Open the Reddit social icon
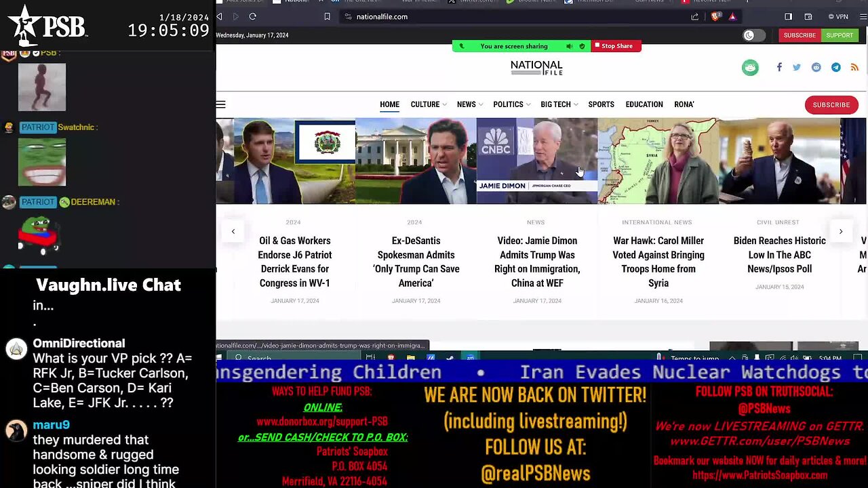This screenshot has width=868, height=488. click(x=816, y=67)
